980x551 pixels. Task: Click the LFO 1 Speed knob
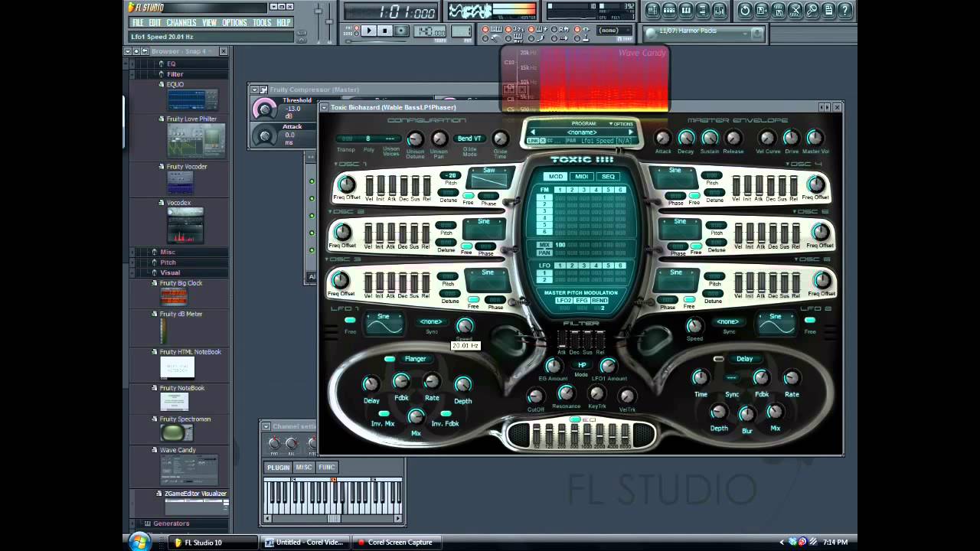coord(464,326)
